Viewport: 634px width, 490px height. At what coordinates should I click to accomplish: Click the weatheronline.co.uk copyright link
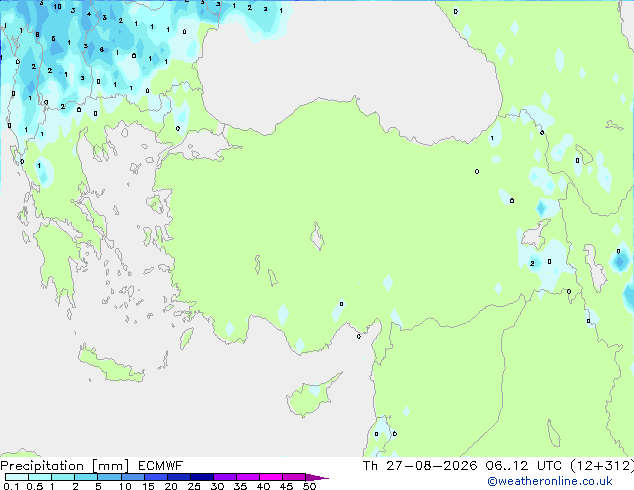tap(550, 481)
